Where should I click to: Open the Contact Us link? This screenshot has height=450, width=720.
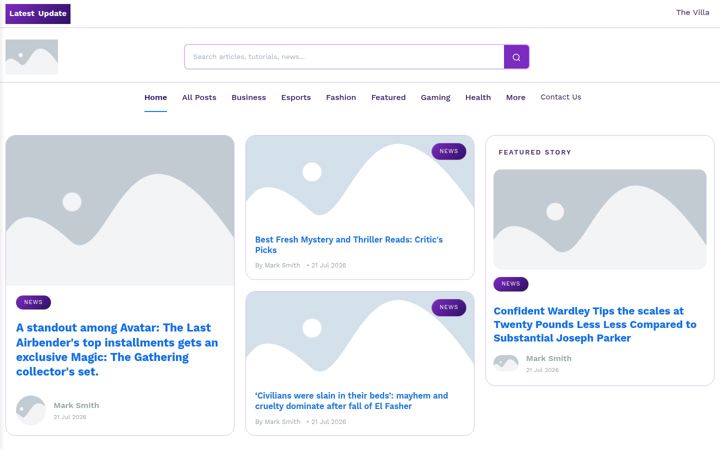[561, 97]
